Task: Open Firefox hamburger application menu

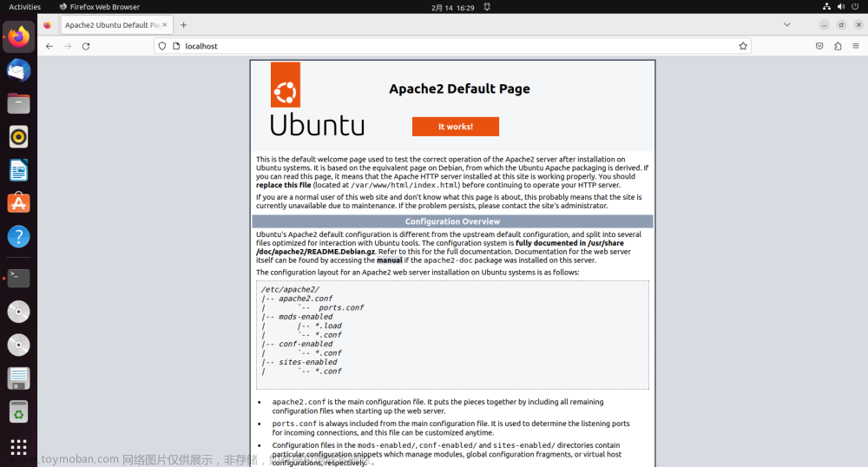Action: pyautogui.click(x=856, y=46)
